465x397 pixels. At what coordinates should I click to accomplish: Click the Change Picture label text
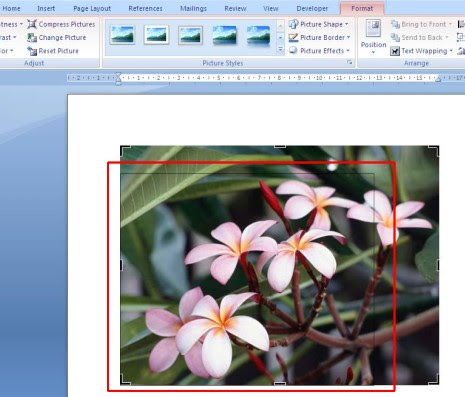click(x=62, y=38)
